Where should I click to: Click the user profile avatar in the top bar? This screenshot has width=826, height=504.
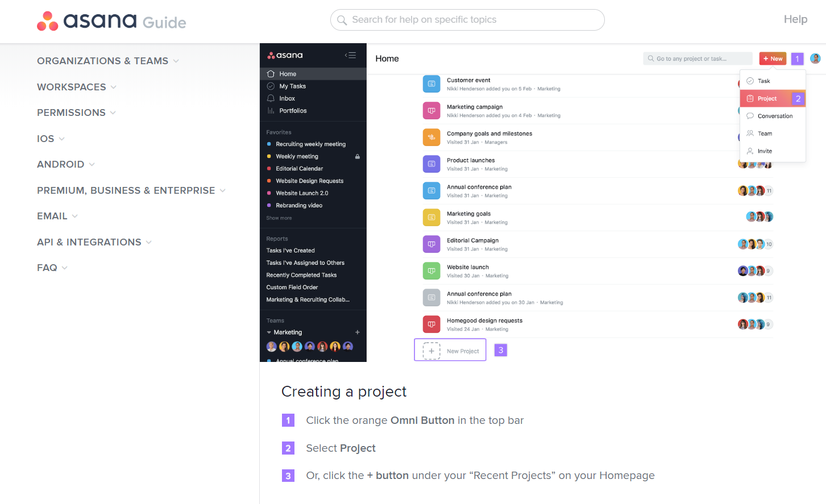pos(815,59)
